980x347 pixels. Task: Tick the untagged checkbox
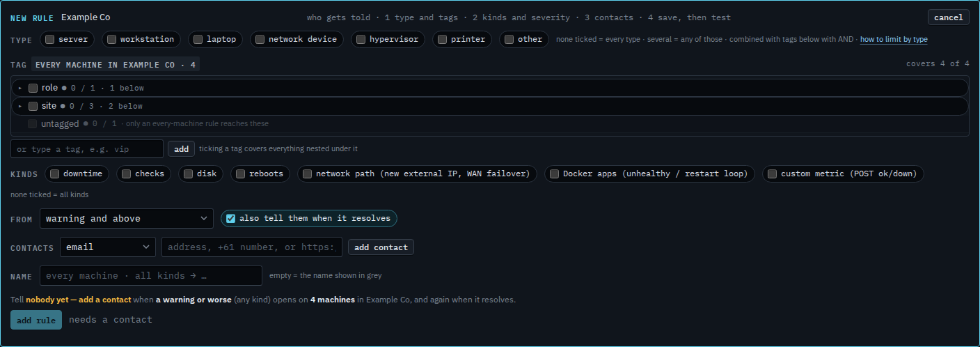tap(33, 123)
